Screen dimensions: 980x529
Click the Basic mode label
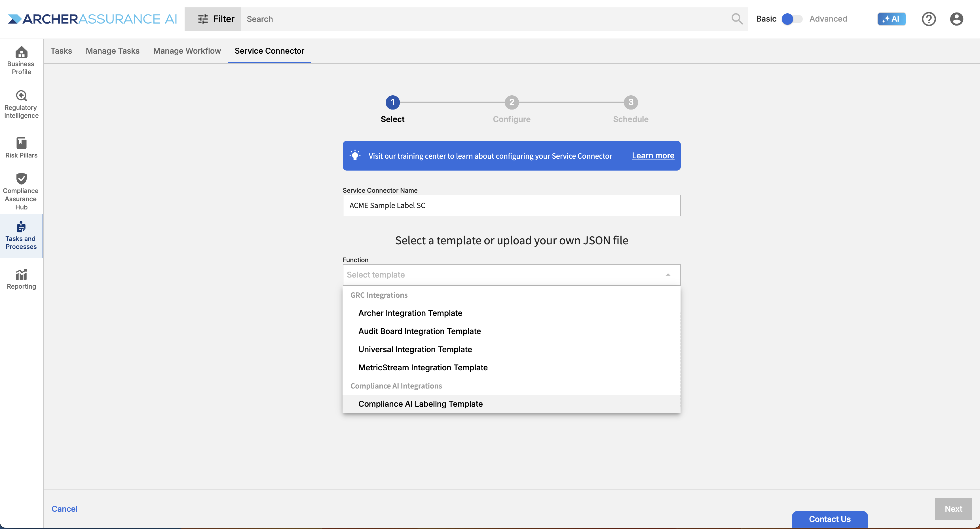coord(766,19)
